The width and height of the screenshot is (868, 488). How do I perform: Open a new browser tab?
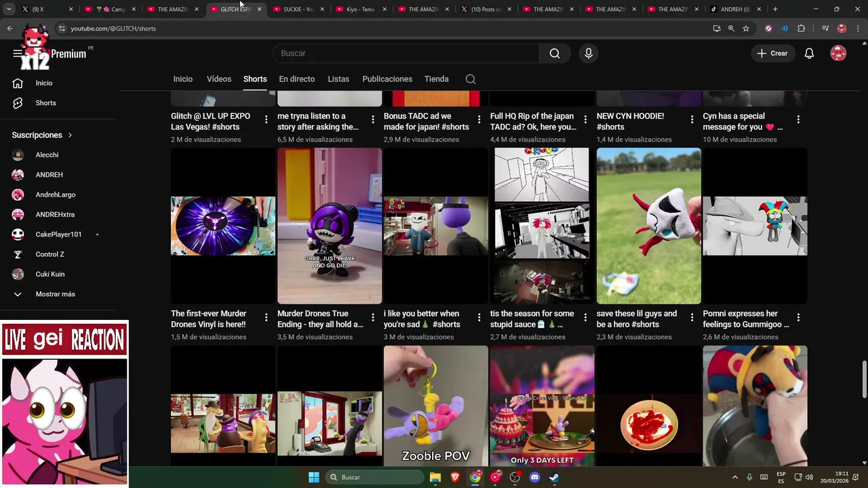click(775, 9)
